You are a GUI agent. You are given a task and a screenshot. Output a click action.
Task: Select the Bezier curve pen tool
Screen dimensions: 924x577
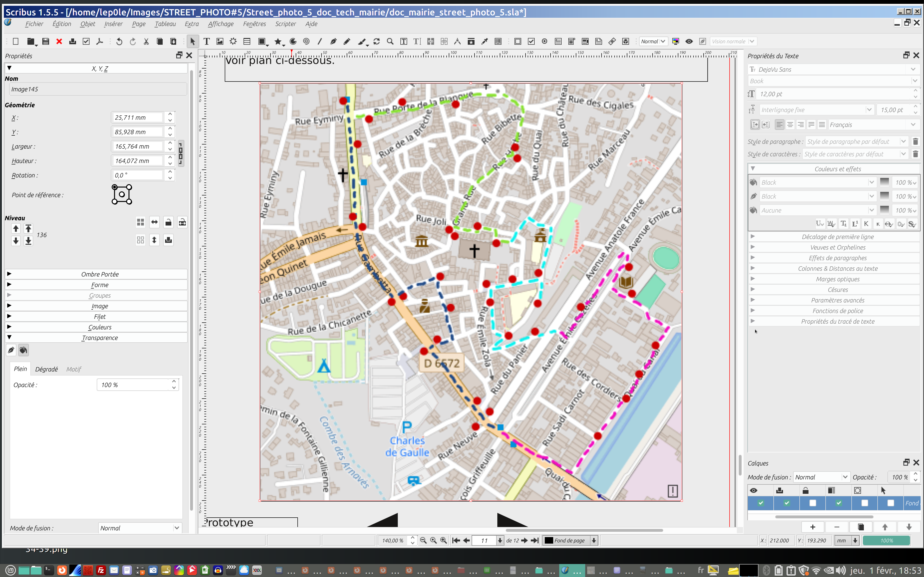(x=333, y=41)
